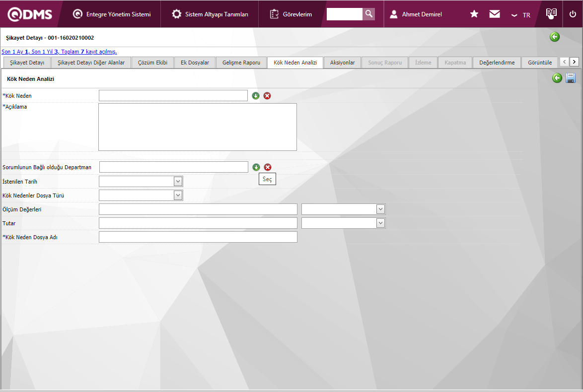Open the Görevlerim menu
This screenshot has width=583, height=392.
(297, 14)
